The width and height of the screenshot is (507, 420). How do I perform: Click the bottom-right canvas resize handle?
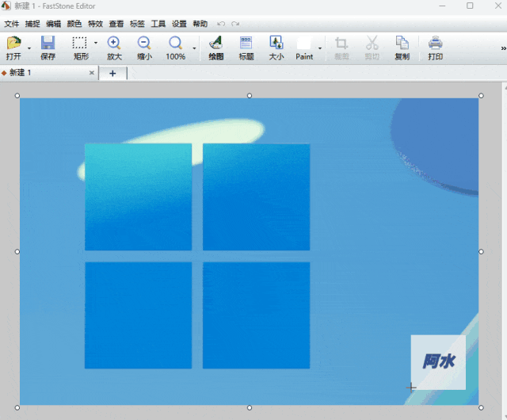[481, 407]
